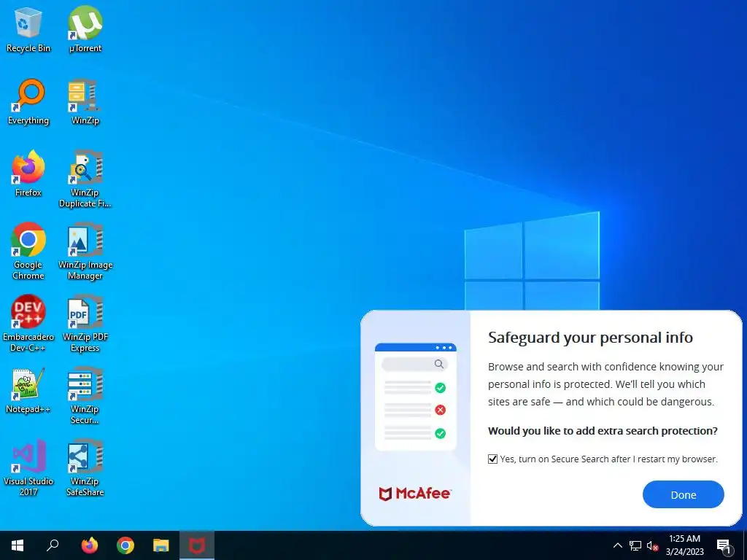The image size is (747, 560).
Task: Launch Chrome from the taskbar
Action: tap(125, 545)
